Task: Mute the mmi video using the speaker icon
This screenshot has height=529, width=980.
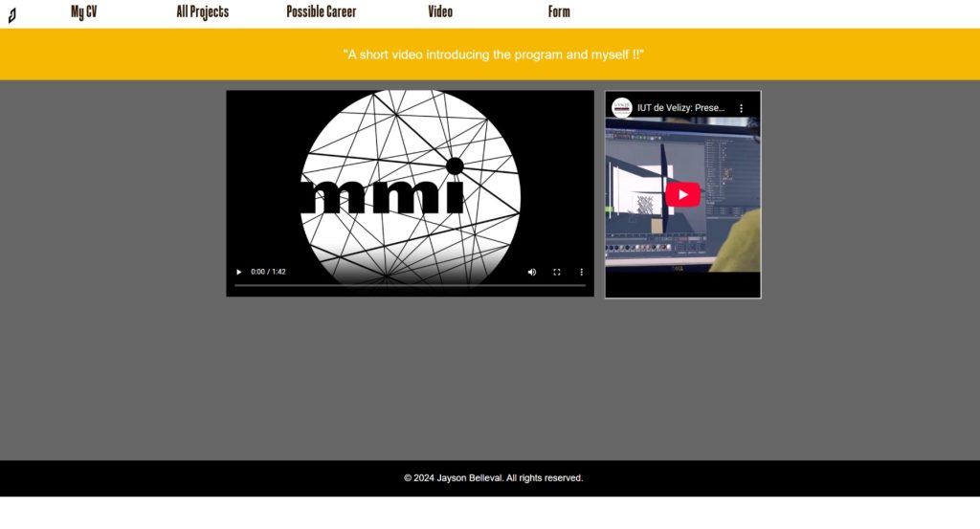Action: (x=532, y=272)
